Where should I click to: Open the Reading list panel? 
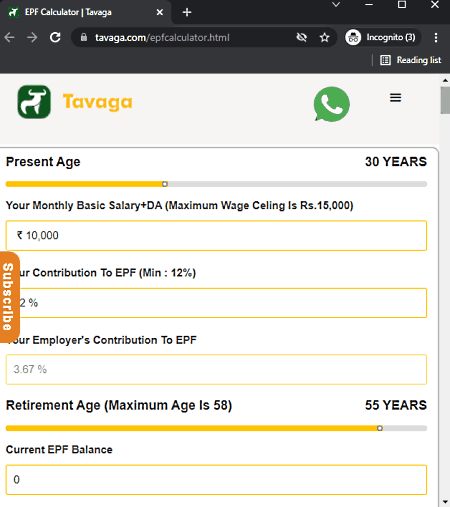point(411,60)
